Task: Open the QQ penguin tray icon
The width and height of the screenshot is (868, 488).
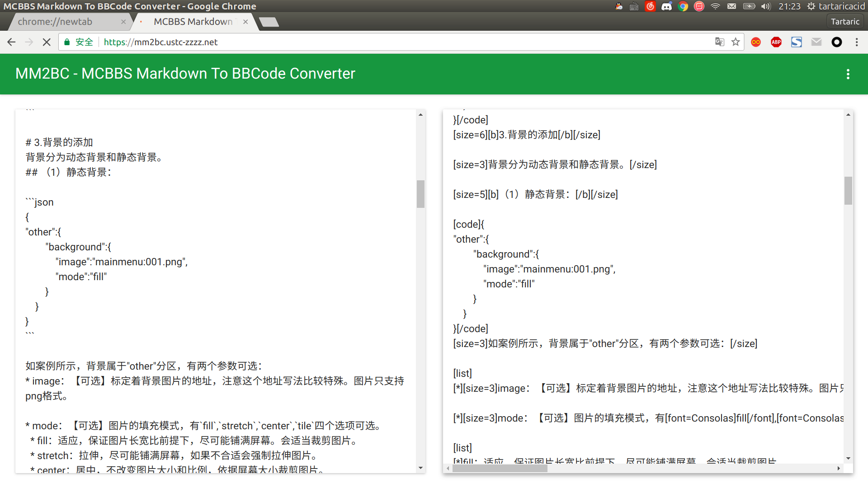Action: (619, 6)
